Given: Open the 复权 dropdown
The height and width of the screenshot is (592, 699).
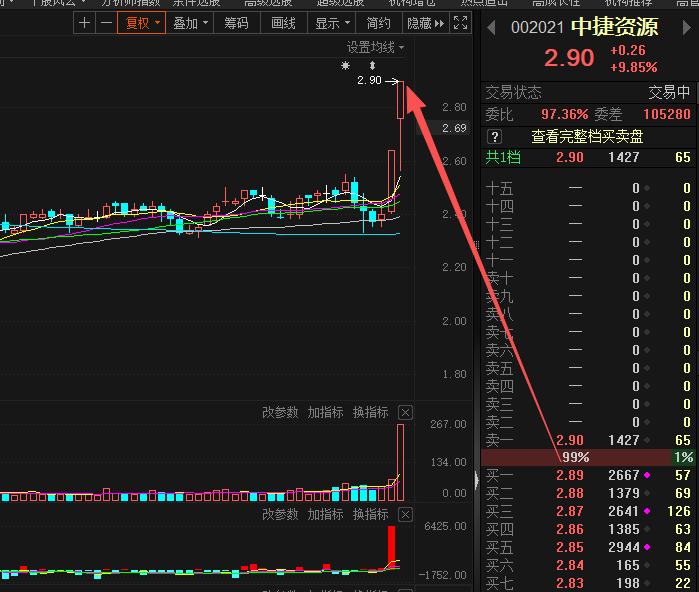Looking at the screenshot, I should (x=142, y=23).
